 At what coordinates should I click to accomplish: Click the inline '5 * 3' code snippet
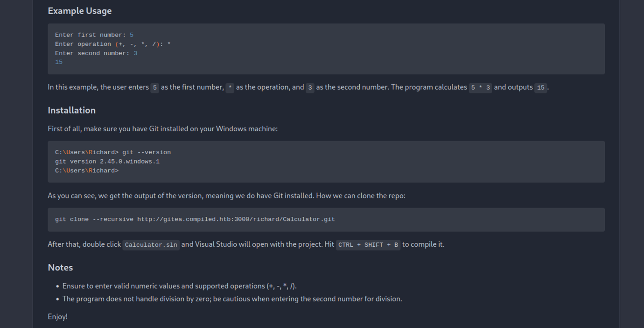click(480, 87)
